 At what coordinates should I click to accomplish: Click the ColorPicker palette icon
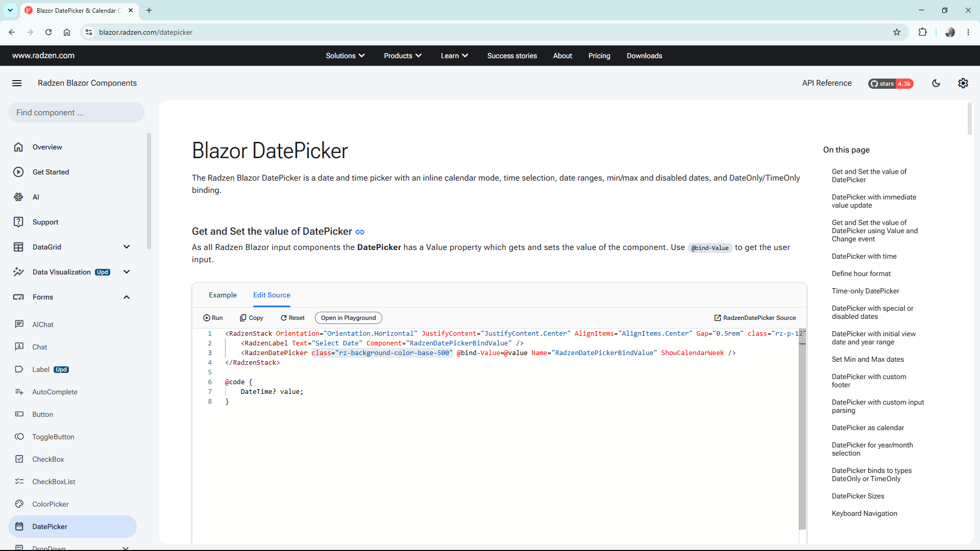(x=19, y=504)
